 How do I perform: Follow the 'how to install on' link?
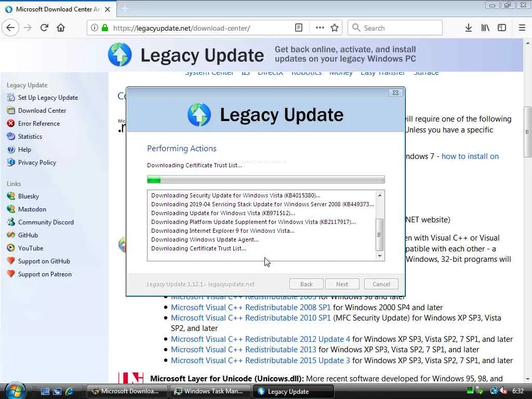point(470,156)
